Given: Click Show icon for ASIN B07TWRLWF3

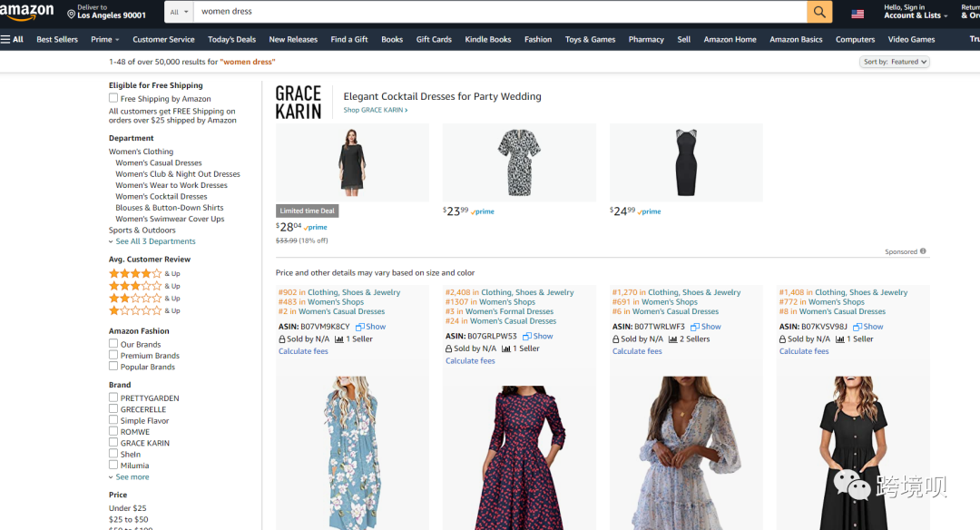Looking at the screenshot, I should 695,327.
